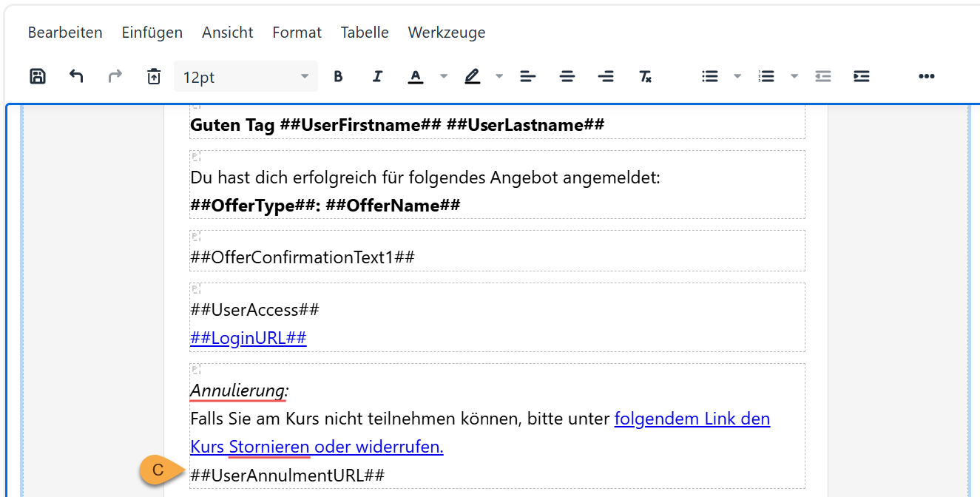Click the clipboard upload toolbar icon
This screenshot has height=497, width=980.
153,76
